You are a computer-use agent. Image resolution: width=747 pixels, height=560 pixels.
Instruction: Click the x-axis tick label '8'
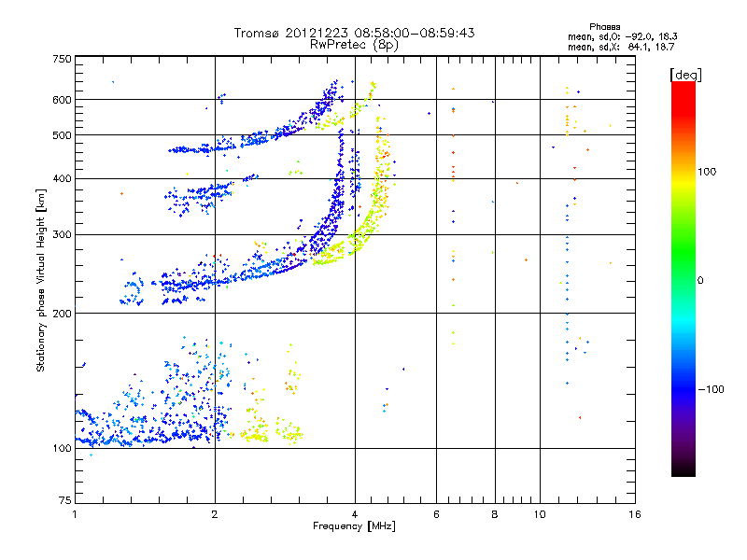pos(495,514)
